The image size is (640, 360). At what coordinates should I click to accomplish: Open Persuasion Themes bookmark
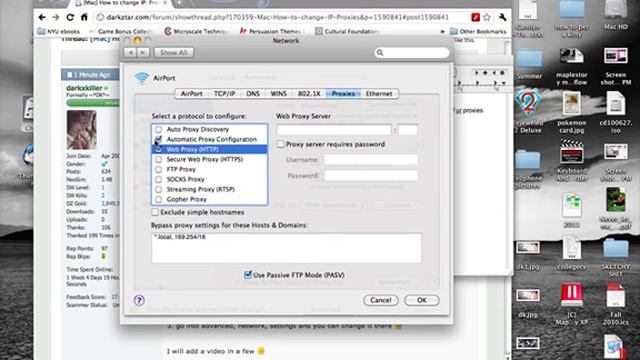click(x=271, y=31)
